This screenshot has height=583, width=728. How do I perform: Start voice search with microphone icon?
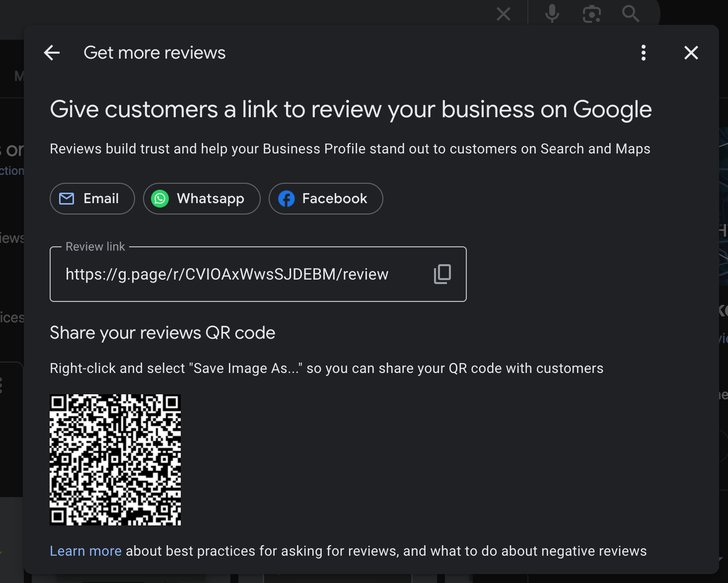(552, 13)
